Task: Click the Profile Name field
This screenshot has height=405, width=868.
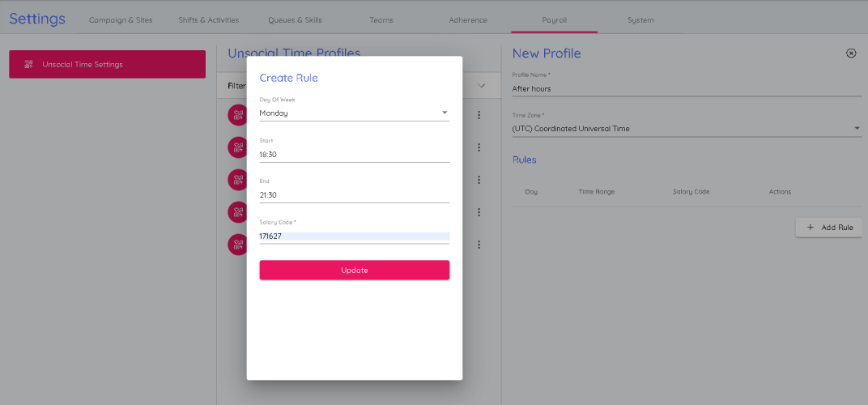Action: point(687,88)
